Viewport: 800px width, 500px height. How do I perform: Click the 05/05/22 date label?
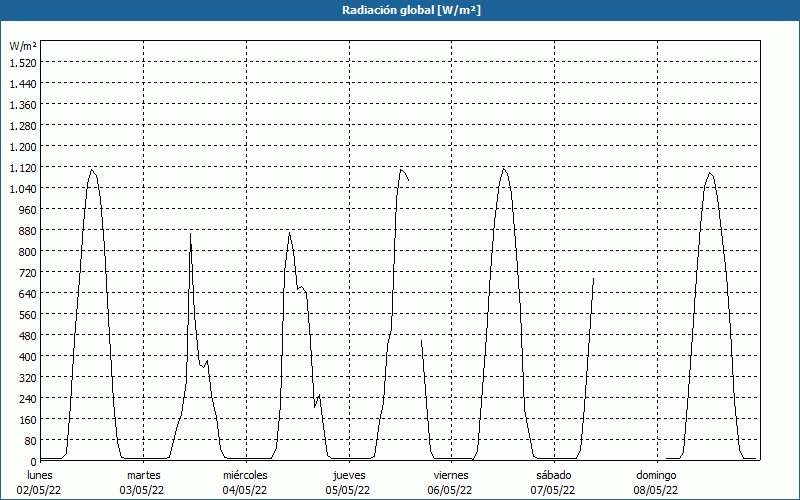coord(348,490)
